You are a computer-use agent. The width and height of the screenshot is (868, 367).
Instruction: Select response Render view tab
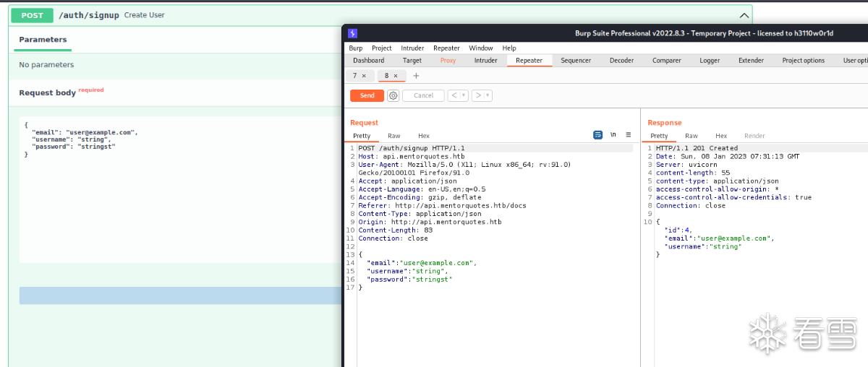754,136
